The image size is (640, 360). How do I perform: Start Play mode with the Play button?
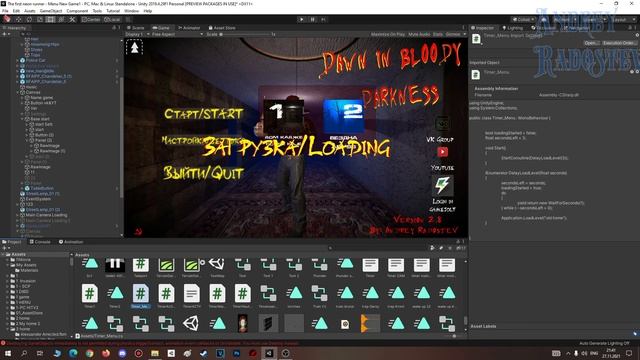[302, 19]
